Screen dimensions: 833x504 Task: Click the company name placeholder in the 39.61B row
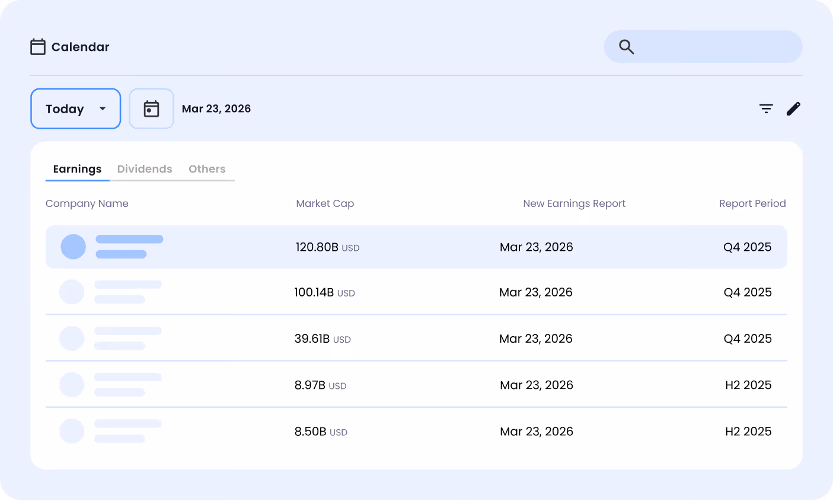pos(128,338)
